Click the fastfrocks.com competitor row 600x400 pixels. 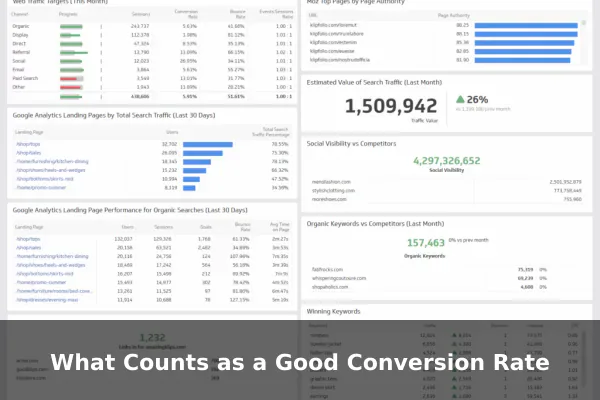pos(429,270)
